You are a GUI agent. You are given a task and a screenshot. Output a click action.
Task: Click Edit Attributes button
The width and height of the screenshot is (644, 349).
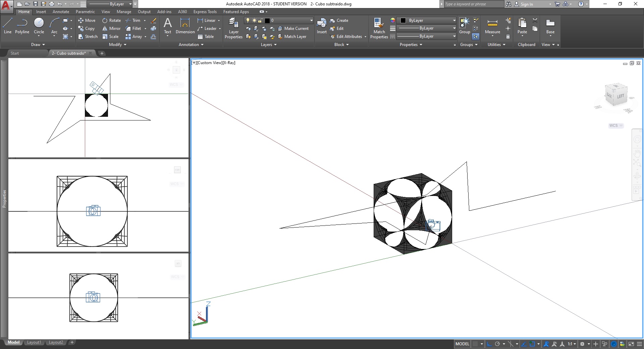point(348,37)
